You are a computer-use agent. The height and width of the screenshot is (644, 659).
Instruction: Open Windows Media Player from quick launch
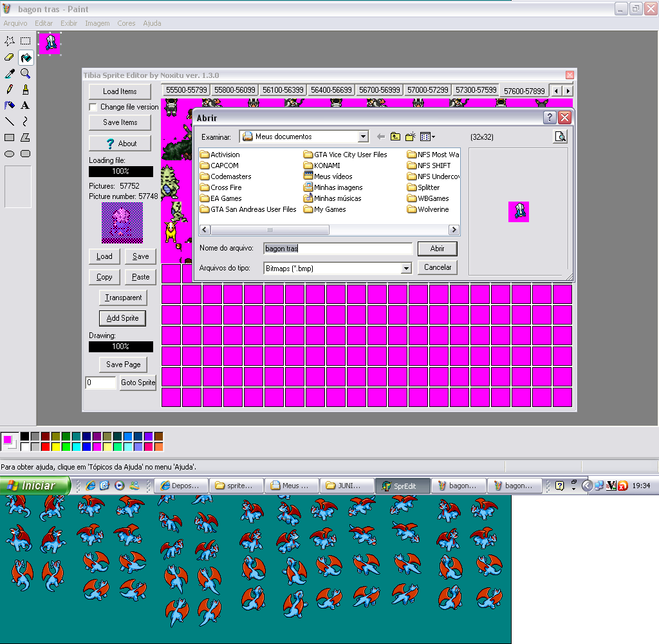point(120,486)
